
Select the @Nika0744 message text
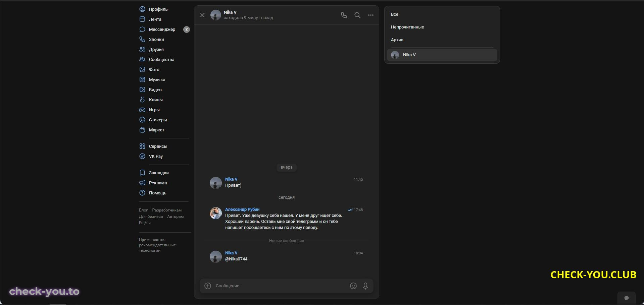click(236, 259)
